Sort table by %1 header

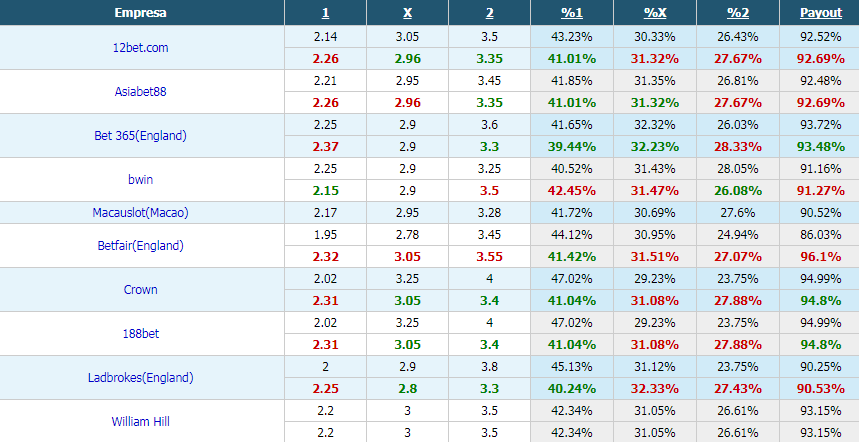(572, 13)
